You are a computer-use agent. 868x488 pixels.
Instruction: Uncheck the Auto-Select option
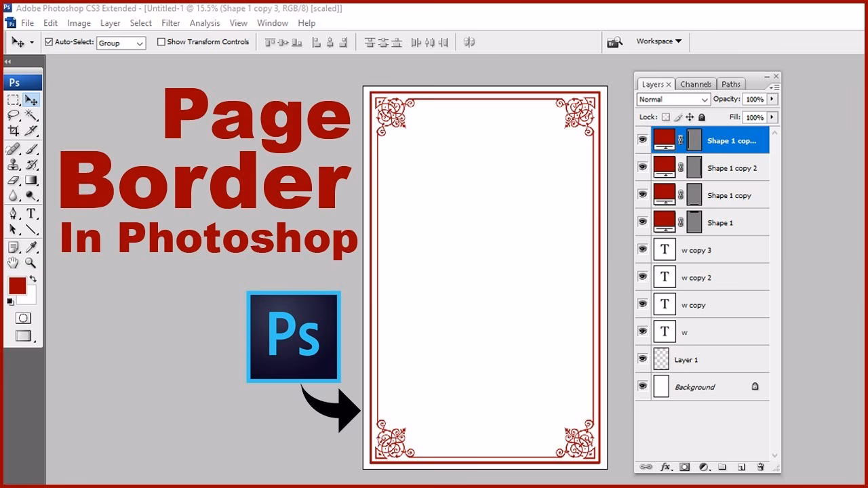[x=48, y=41]
